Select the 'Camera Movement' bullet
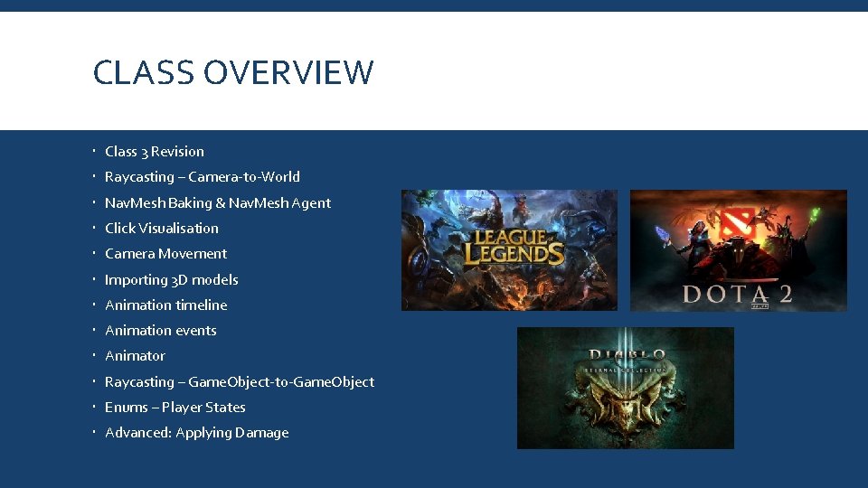868x488 pixels. [165, 254]
